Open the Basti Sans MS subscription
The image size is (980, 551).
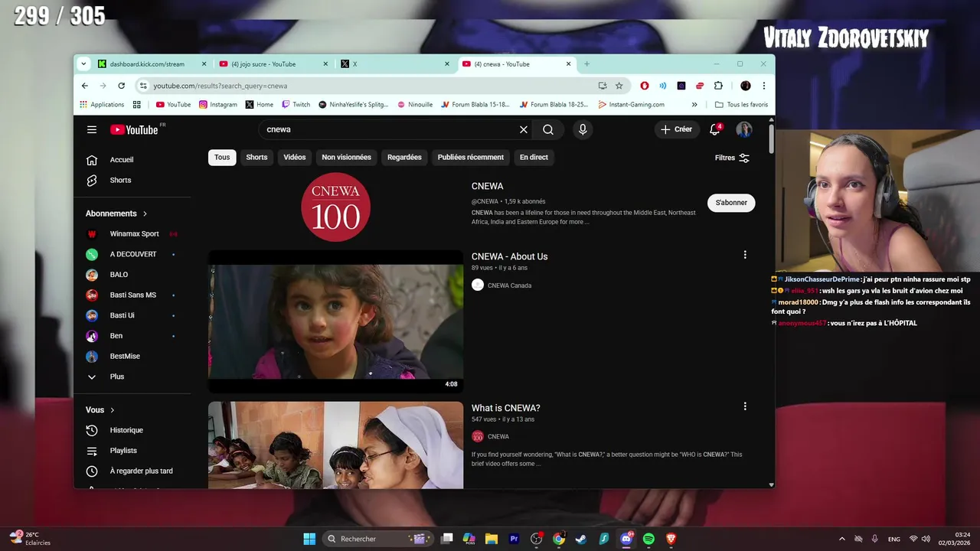pyautogui.click(x=132, y=295)
